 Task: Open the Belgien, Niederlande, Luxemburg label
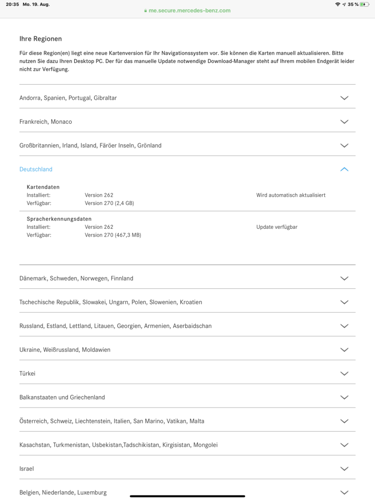63,492
